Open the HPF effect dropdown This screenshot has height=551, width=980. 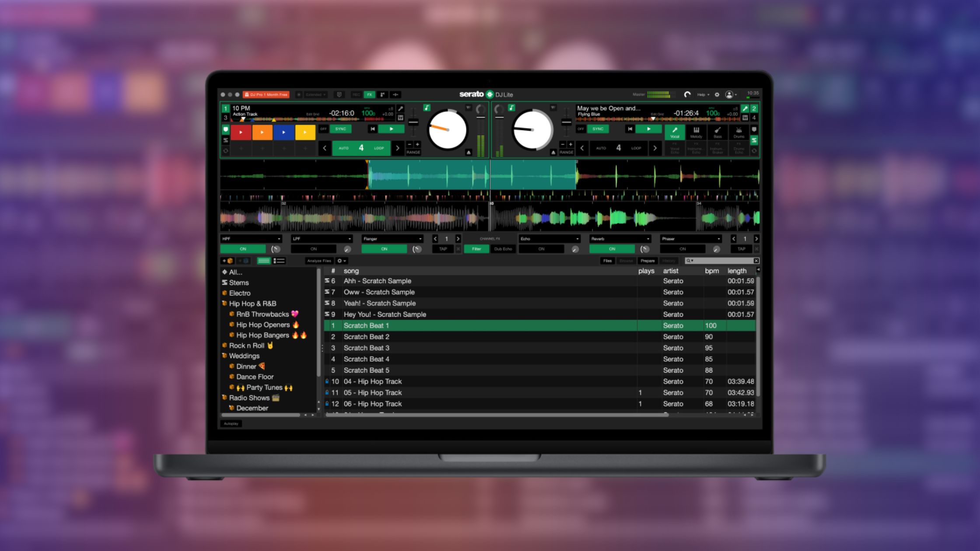[x=251, y=239]
